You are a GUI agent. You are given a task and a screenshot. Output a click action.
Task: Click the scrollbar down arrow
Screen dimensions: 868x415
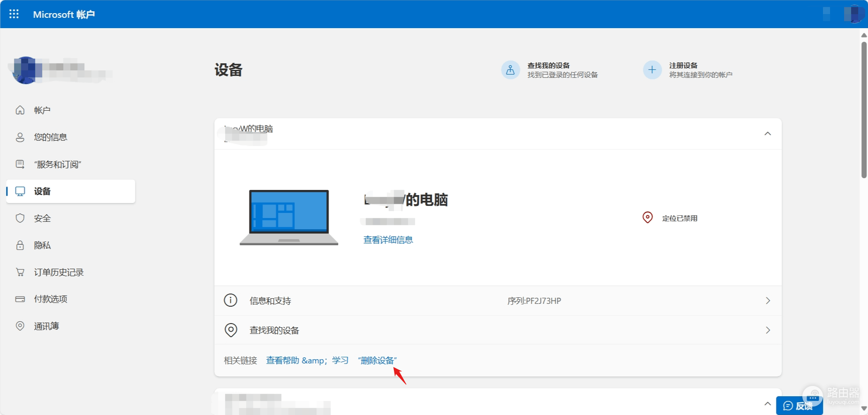click(864, 409)
